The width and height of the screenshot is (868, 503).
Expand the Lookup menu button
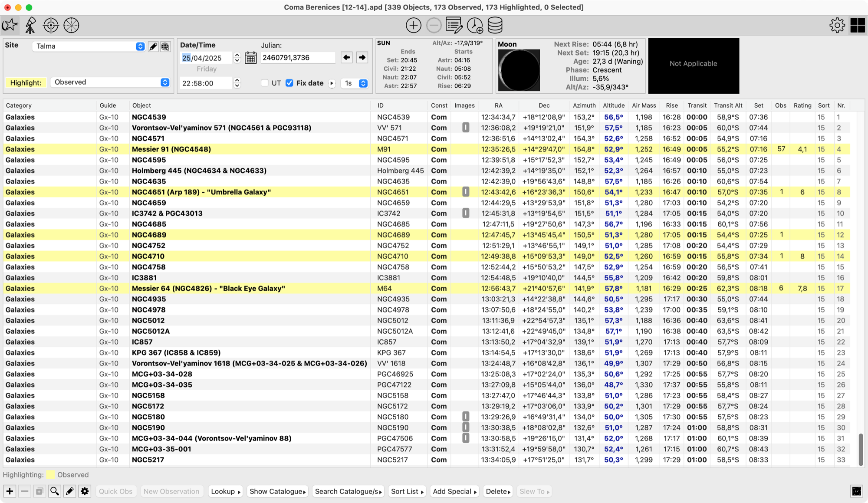[x=226, y=491]
